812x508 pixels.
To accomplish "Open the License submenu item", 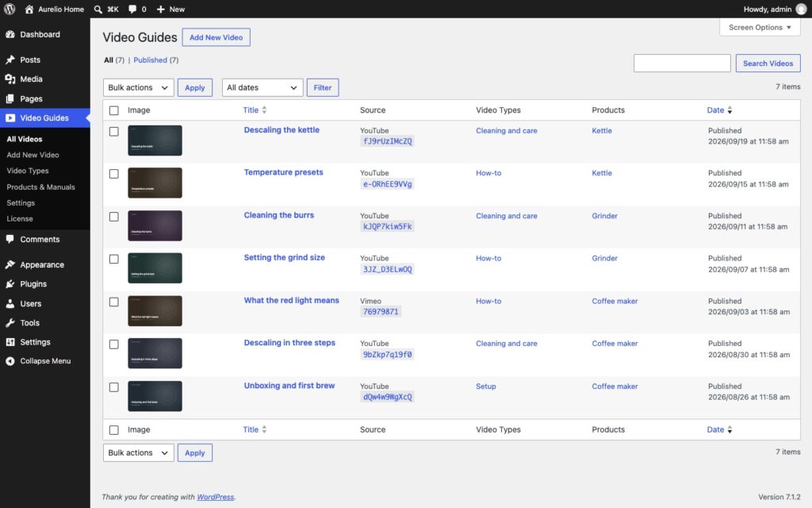I will click(20, 218).
